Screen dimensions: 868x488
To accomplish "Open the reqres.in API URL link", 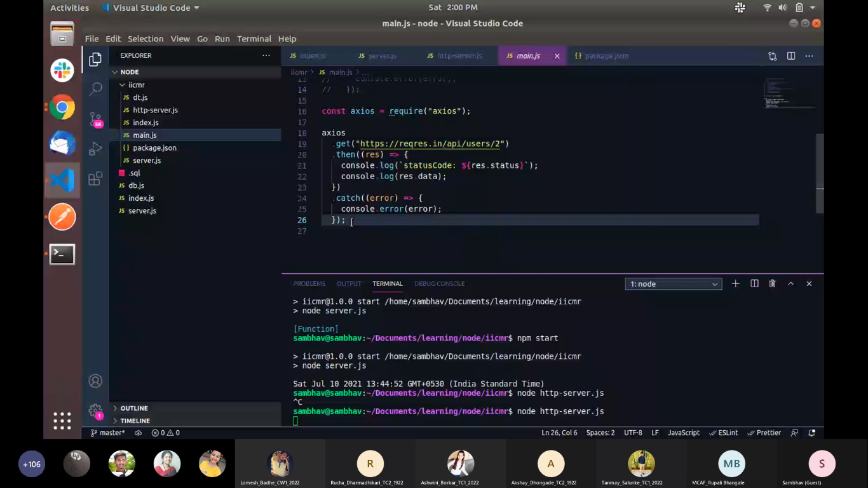I will pyautogui.click(x=431, y=144).
